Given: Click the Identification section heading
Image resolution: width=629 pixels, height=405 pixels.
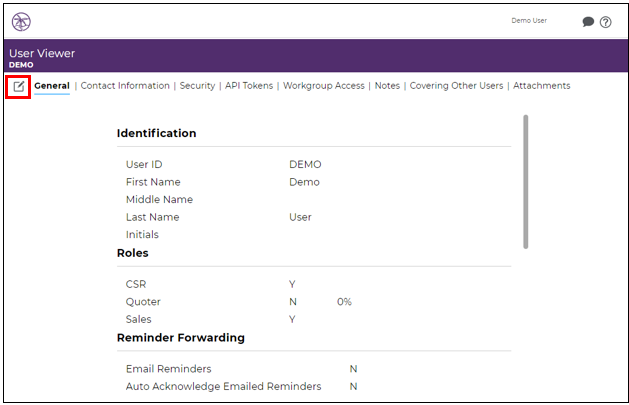Looking at the screenshot, I should [x=156, y=133].
